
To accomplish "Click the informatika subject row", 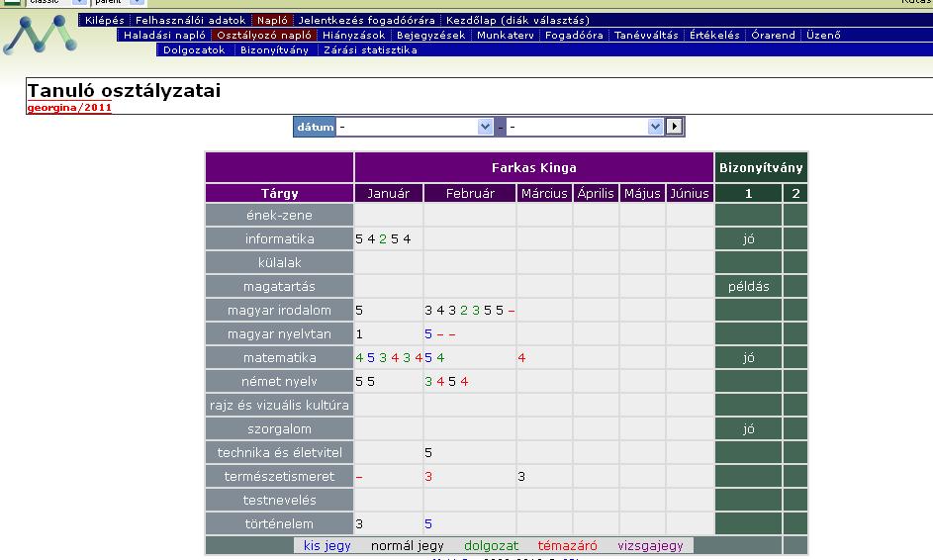I will click(x=279, y=238).
